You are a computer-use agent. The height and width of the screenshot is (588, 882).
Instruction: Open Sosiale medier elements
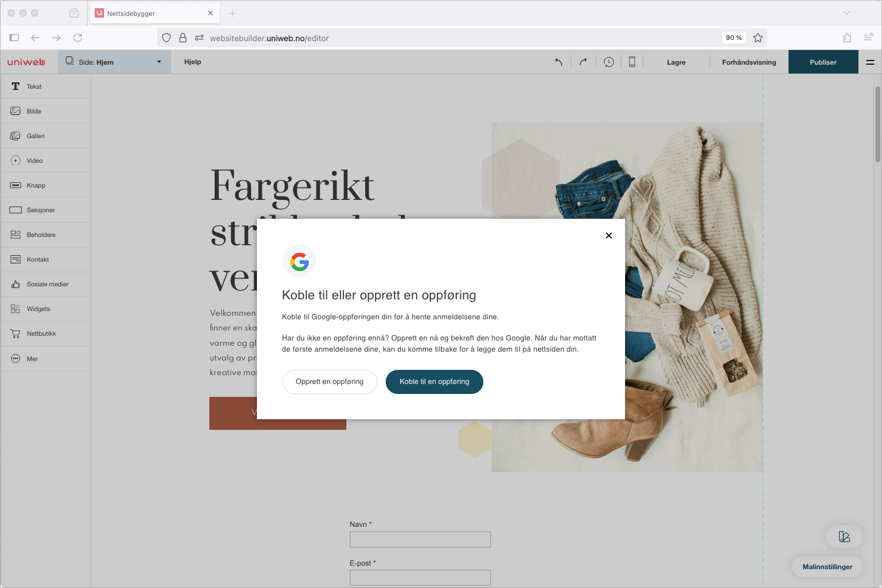(45, 284)
